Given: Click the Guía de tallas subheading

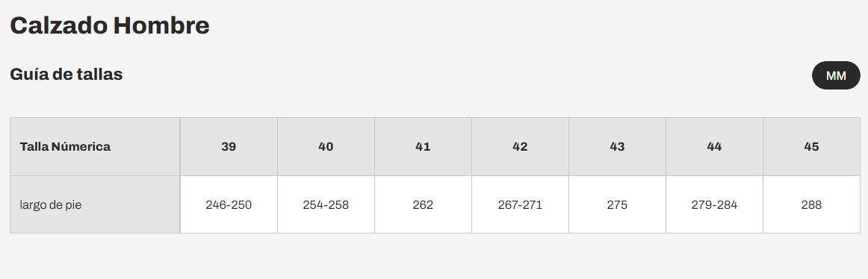Looking at the screenshot, I should point(66,74).
